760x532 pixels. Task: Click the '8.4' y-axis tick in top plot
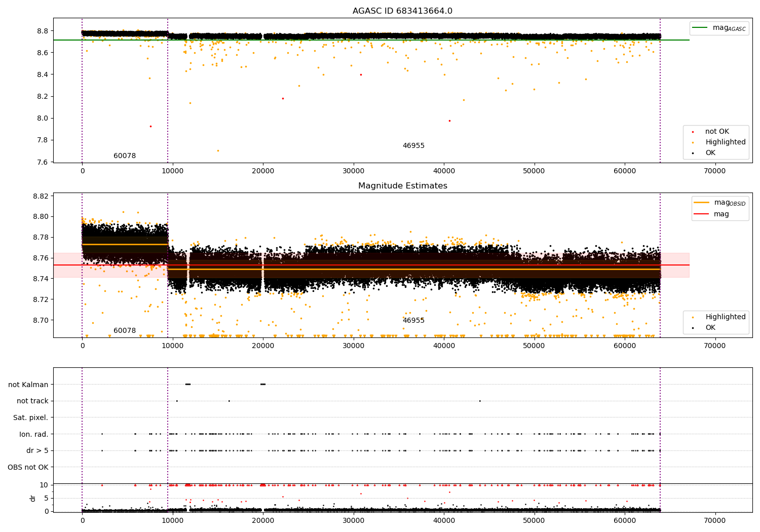42,74
